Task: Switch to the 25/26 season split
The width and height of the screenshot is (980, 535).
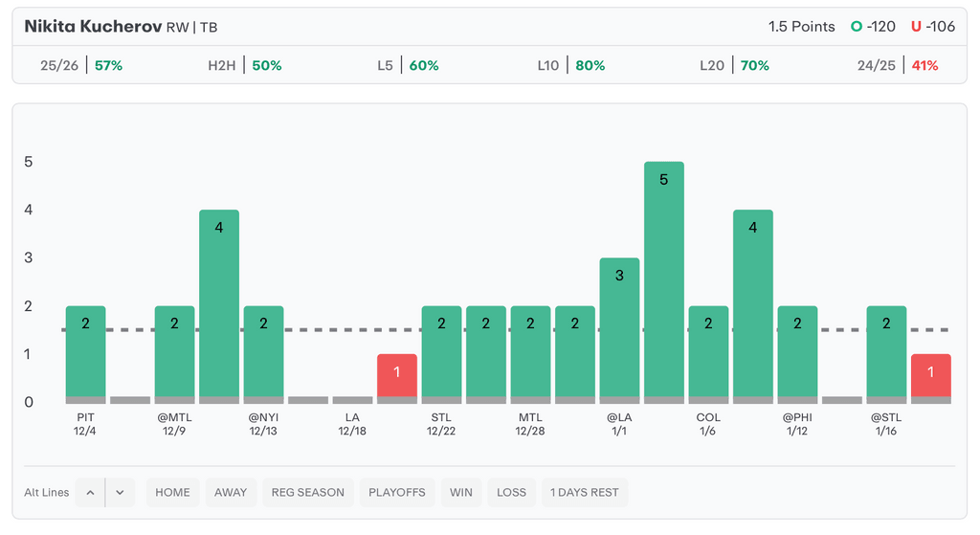Action: tap(81, 65)
